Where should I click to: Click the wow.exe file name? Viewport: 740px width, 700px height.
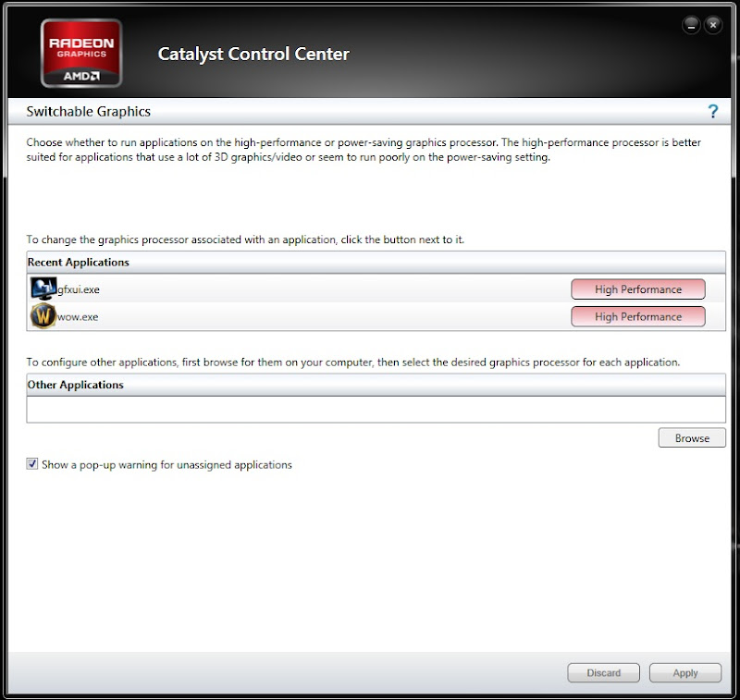(78, 317)
